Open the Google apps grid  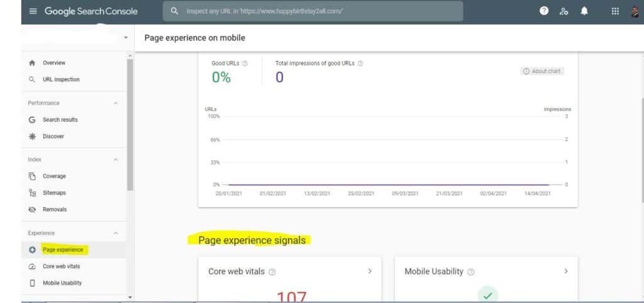click(615, 11)
